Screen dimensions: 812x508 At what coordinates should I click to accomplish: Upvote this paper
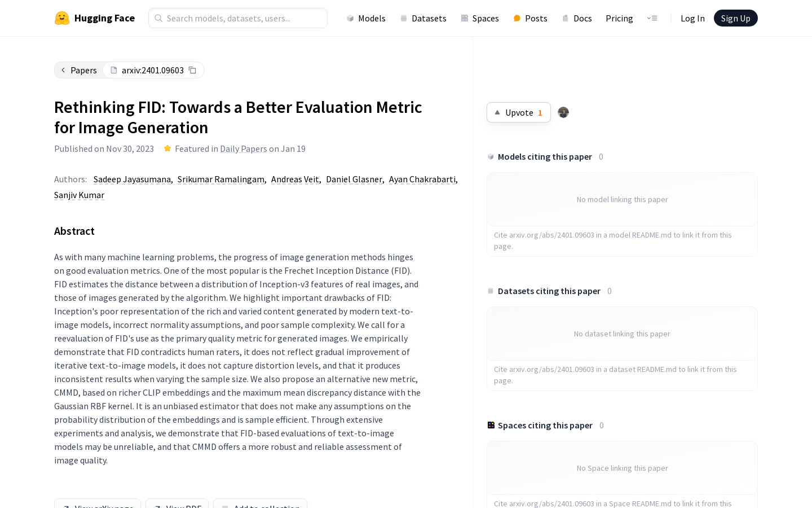point(519,112)
